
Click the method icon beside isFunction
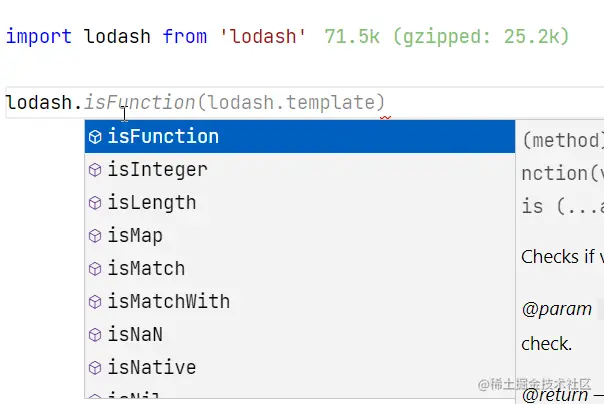coord(95,137)
